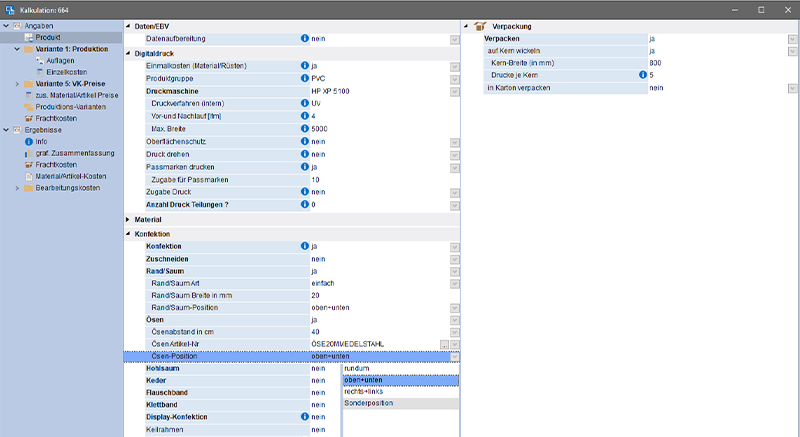Image resolution: width=800 pixels, height=437 pixels.
Task: Click info icon beside Produktgruppe
Action: [x=305, y=78]
